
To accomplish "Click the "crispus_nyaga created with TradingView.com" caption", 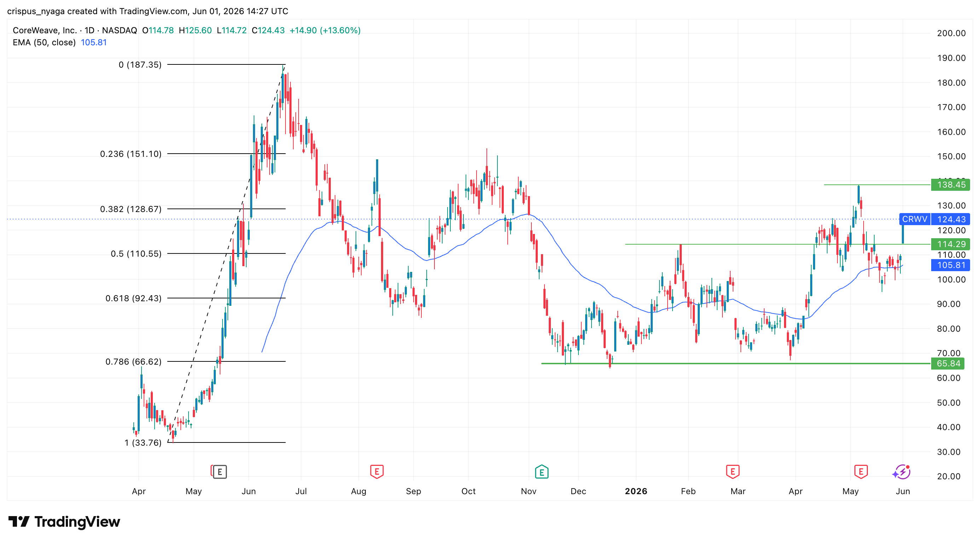I will (97, 11).
